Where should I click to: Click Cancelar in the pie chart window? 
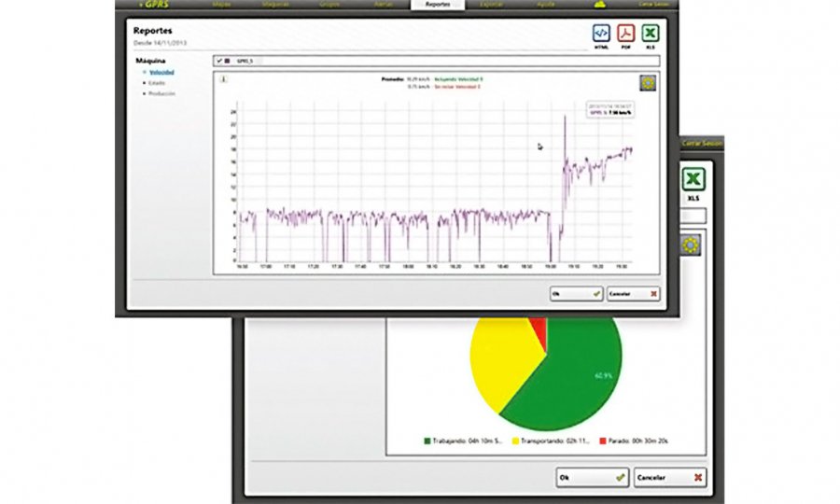tap(670, 477)
